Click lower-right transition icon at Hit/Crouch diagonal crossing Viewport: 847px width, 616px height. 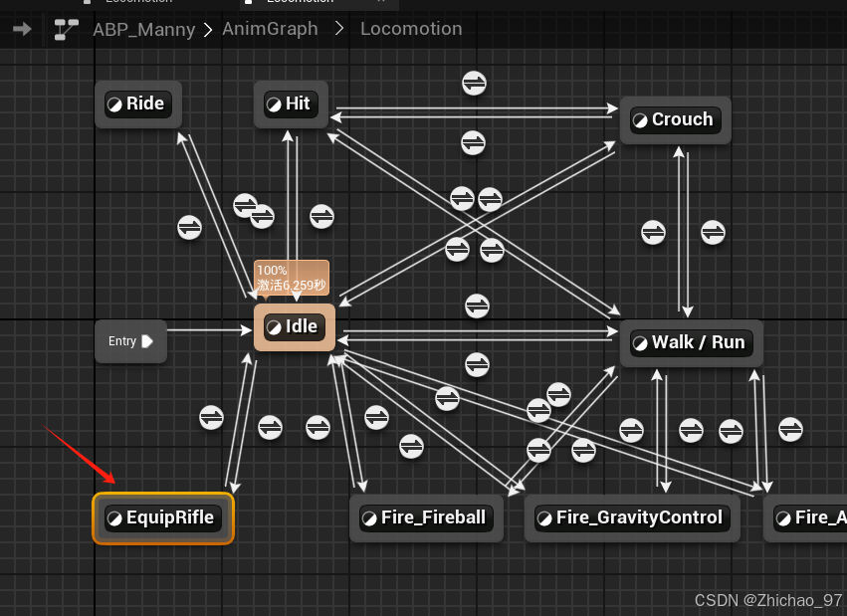coord(492,251)
